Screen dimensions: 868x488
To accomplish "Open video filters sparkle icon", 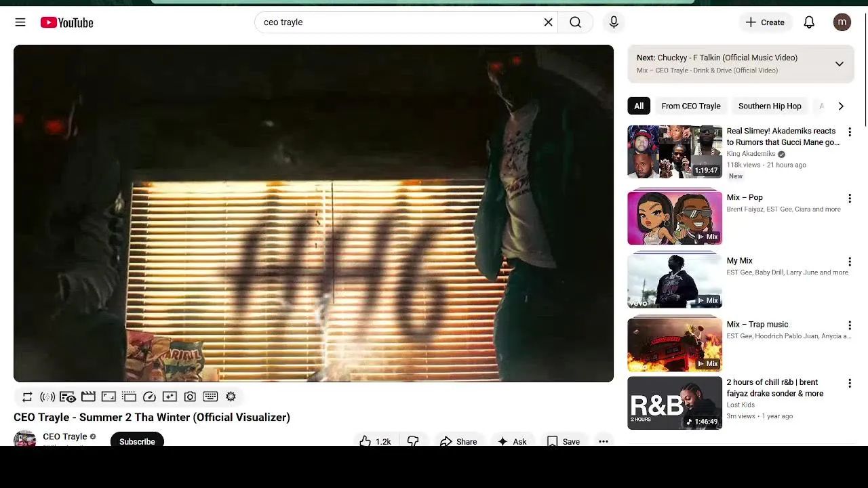I will 170,396.
